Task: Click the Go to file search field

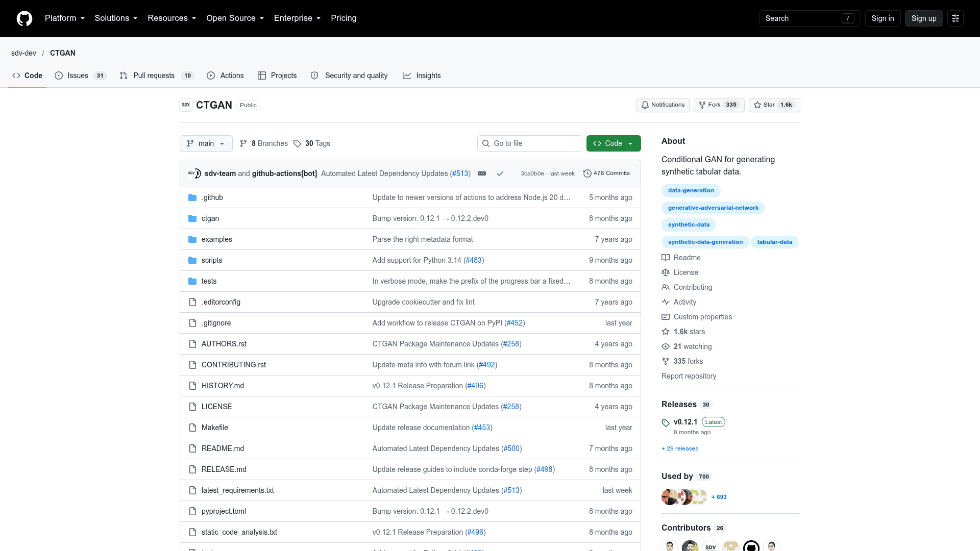Action: 530,143
